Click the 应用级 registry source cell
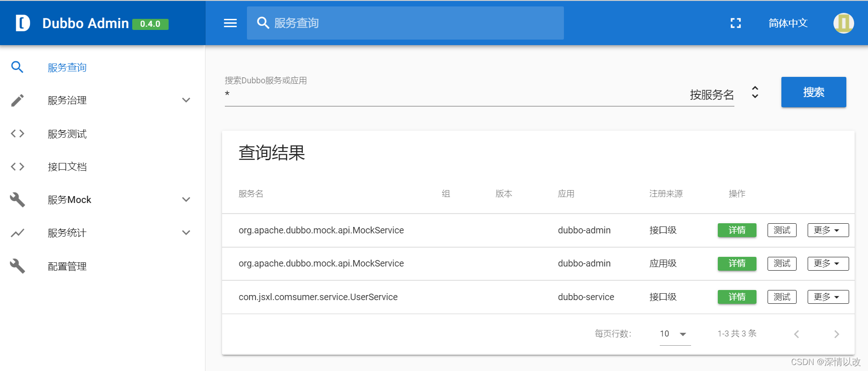Image resolution: width=868 pixels, height=371 pixels. pyautogui.click(x=663, y=263)
